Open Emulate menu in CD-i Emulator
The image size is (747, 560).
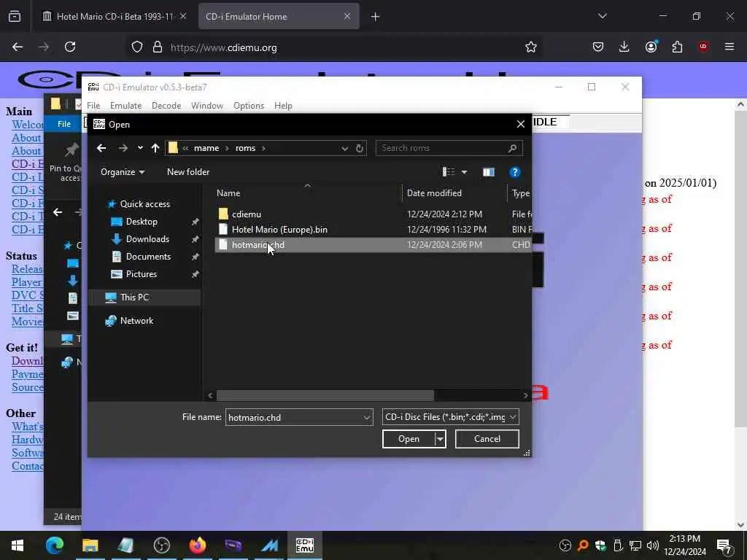(125, 106)
